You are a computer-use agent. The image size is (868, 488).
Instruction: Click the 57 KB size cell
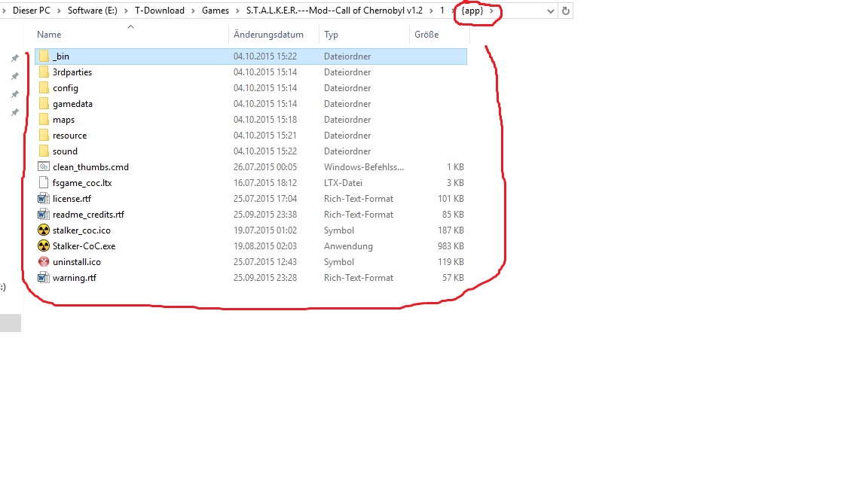453,278
